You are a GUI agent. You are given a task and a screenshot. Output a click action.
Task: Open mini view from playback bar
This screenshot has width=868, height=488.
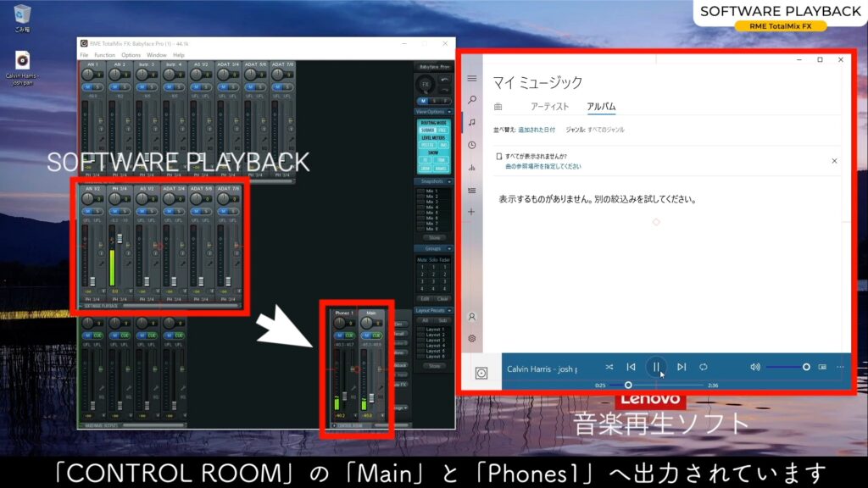[x=822, y=367]
